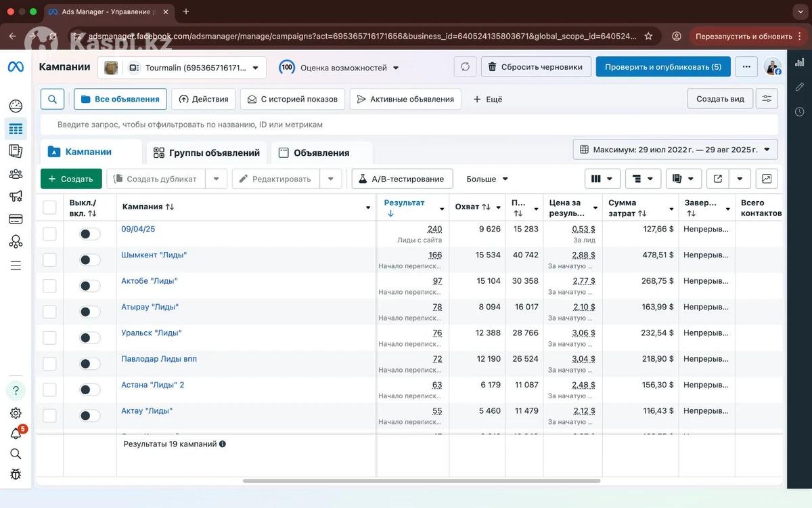
Task: Click the green Создать button
Action: 71,179
